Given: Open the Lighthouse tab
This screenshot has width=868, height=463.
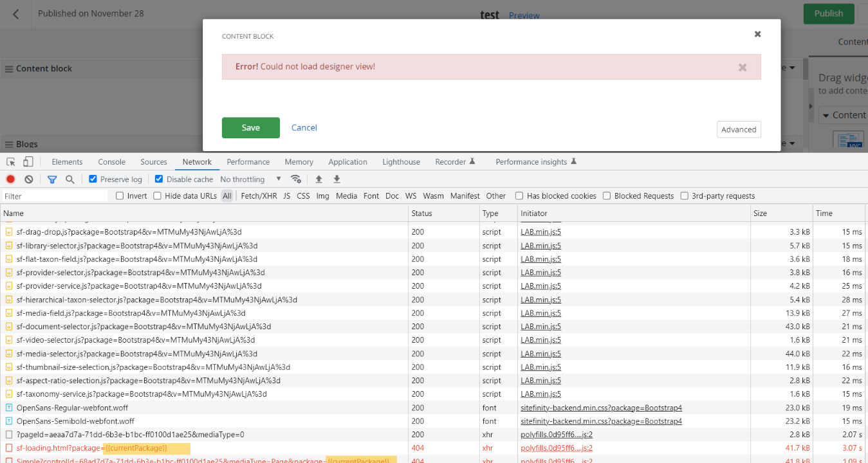Looking at the screenshot, I should [x=402, y=162].
